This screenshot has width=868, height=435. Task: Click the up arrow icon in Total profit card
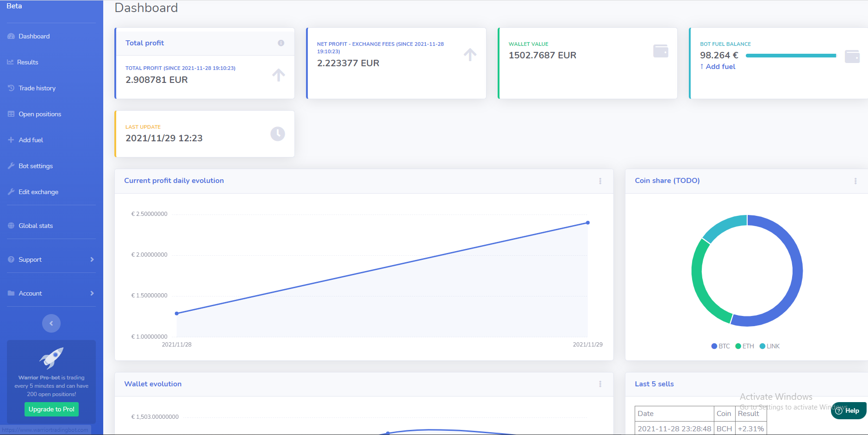(278, 75)
